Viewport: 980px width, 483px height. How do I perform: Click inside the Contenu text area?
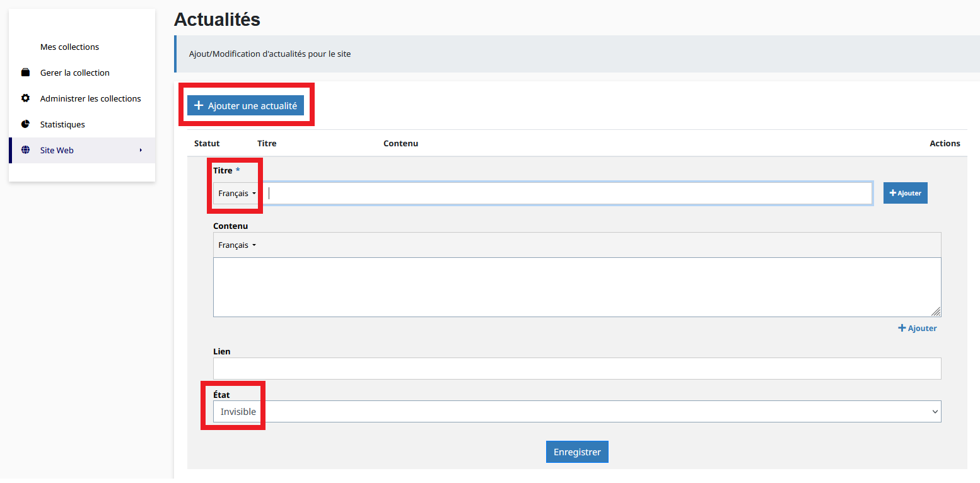point(577,287)
